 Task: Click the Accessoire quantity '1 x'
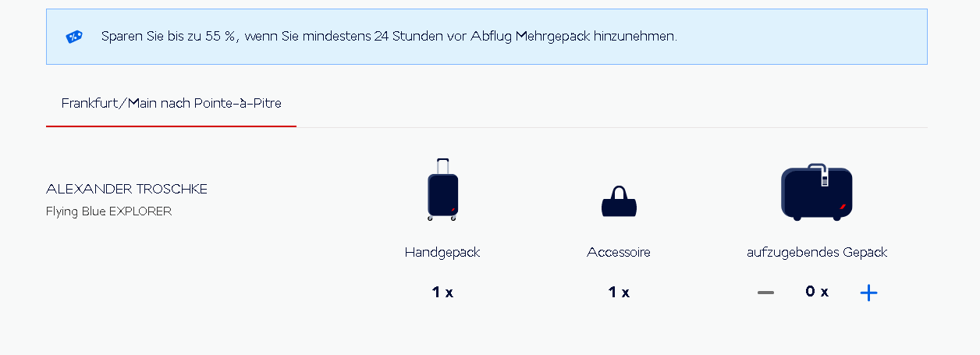[x=619, y=293]
